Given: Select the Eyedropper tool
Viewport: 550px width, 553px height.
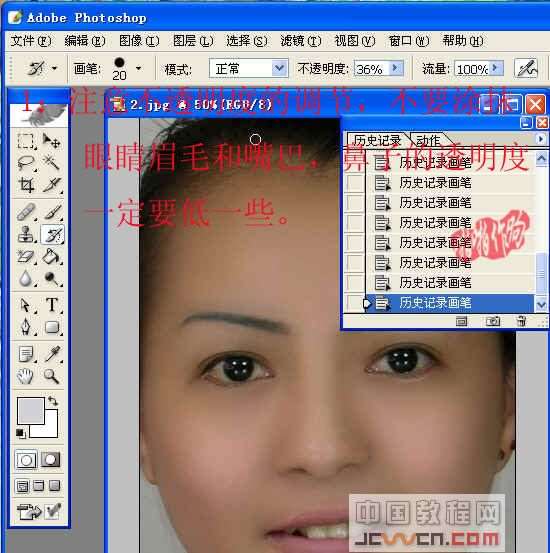Looking at the screenshot, I should tap(52, 354).
